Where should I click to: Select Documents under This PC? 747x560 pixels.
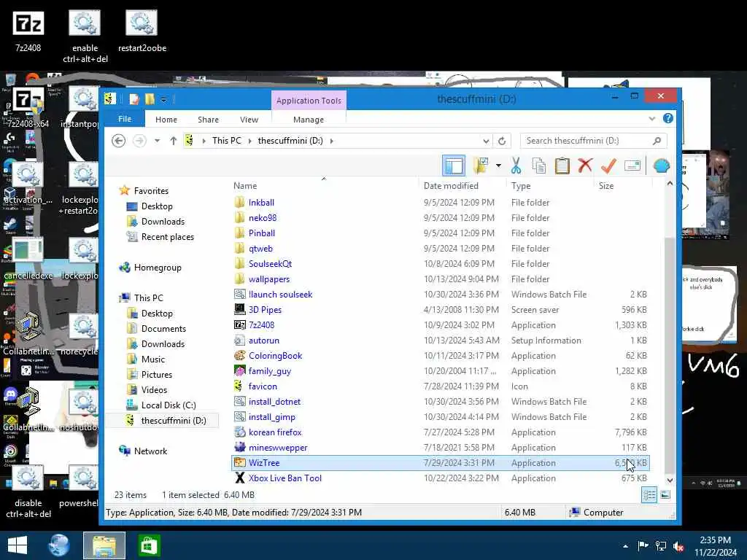pyautogui.click(x=163, y=329)
